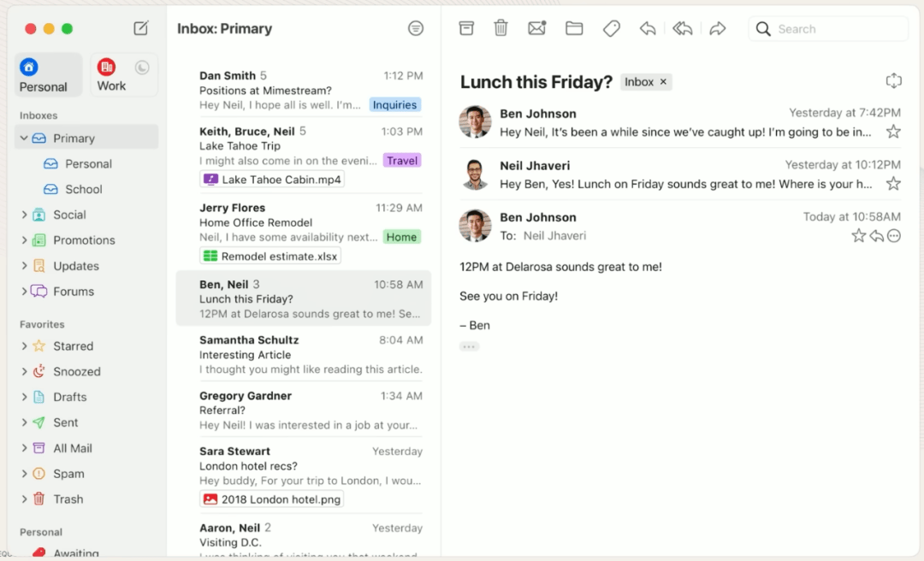Open the Forums inbox icon

pyautogui.click(x=38, y=291)
